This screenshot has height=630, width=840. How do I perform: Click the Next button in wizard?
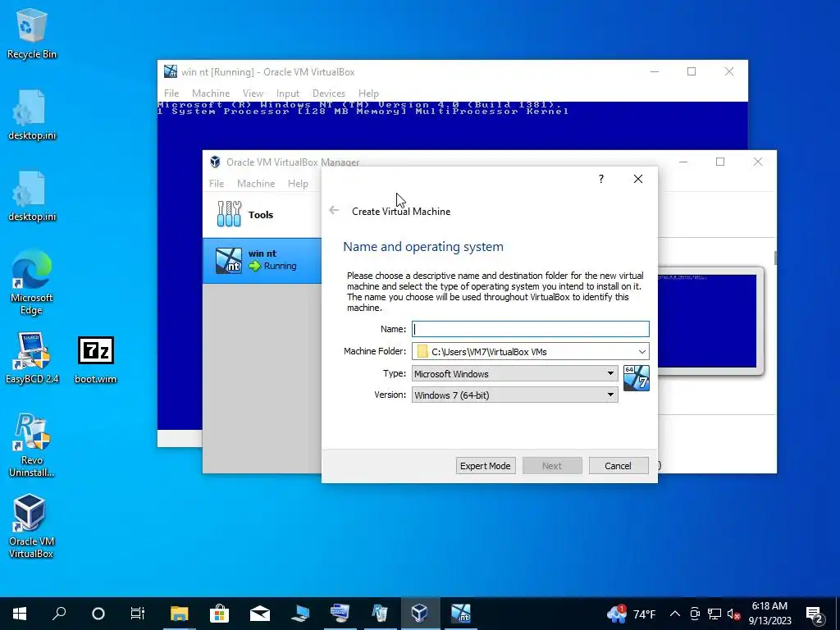pyautogui.click(x=552, y=466)
